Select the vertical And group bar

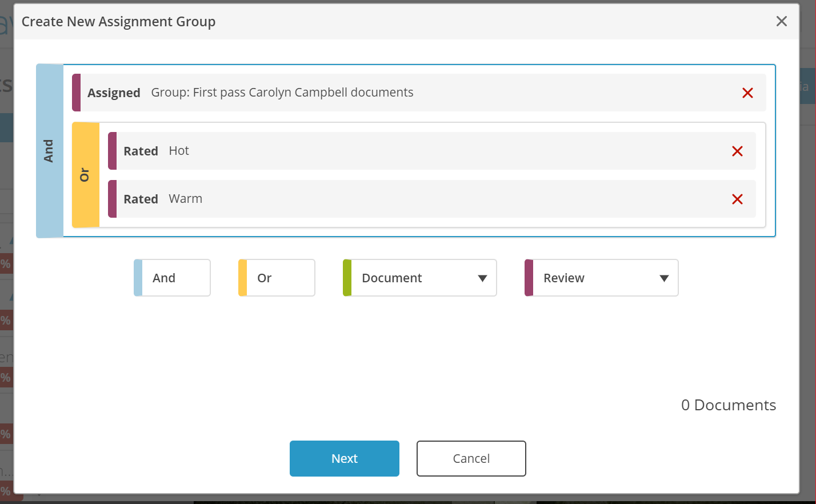[x=50, y=151]
